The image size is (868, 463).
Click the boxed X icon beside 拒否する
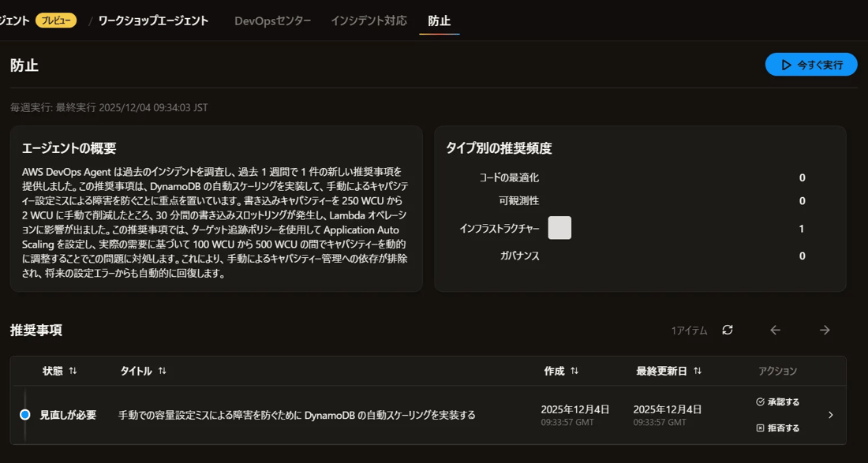pyautogui.click(x=761, y=428)
